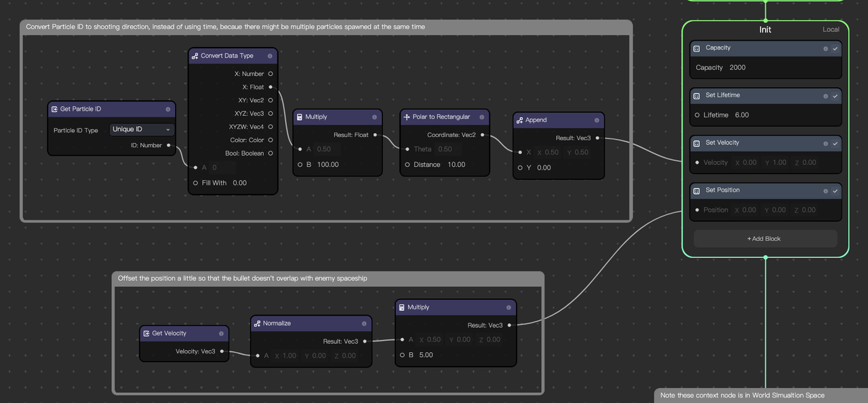The height and width of the screenshot is (403, 868).
Task: Click the Get Velocity node icon
Action: [x=146, y=334]
